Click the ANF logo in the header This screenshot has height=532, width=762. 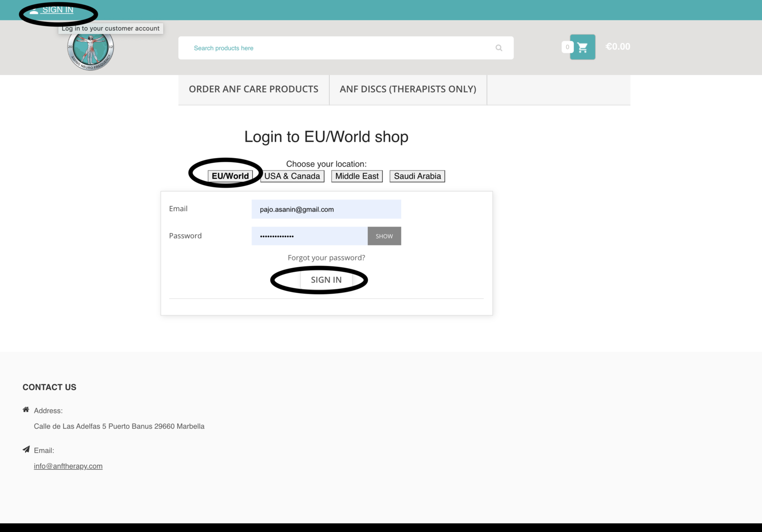[x=90, y=50]
